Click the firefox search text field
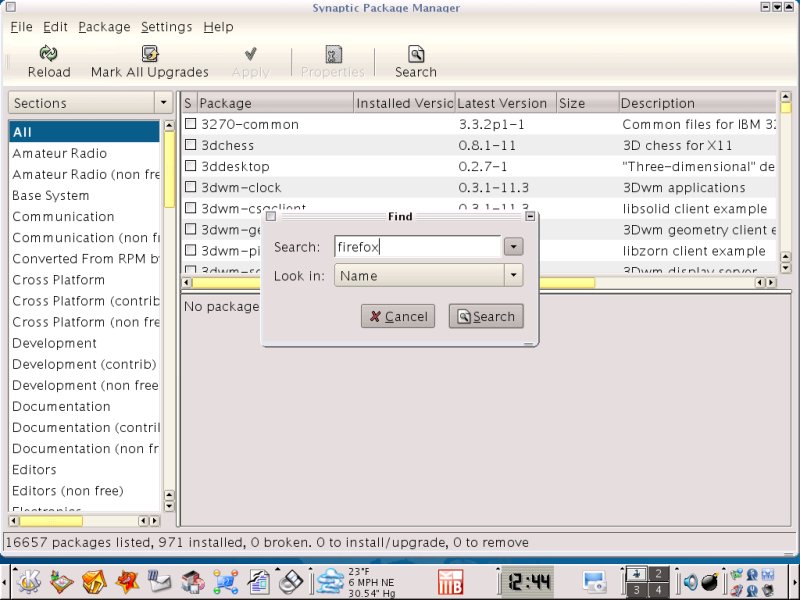This screenshot has width=800, height=600. click(417, 247)
